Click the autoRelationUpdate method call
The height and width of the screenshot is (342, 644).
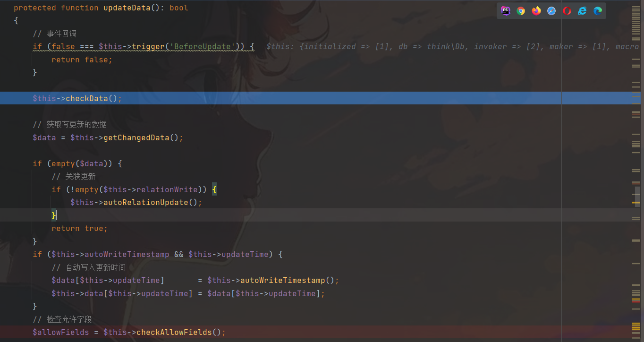(146, 202)
